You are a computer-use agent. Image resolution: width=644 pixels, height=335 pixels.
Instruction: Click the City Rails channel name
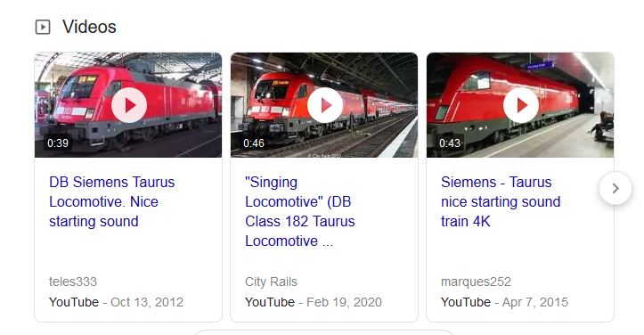(271, 282)
